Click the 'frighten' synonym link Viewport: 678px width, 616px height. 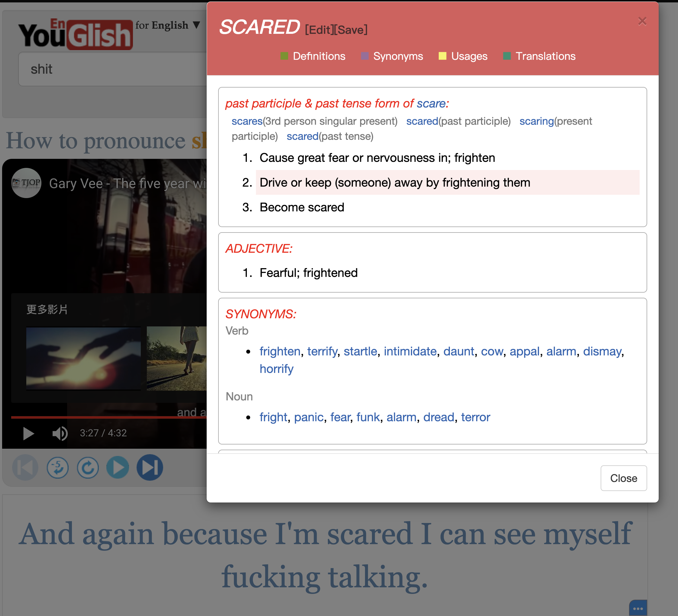click(280, 351)
